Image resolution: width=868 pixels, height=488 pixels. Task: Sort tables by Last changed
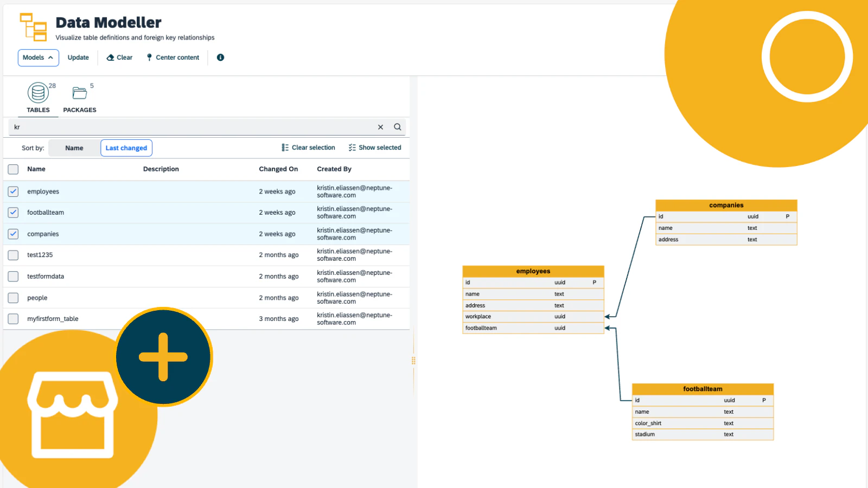126,148
